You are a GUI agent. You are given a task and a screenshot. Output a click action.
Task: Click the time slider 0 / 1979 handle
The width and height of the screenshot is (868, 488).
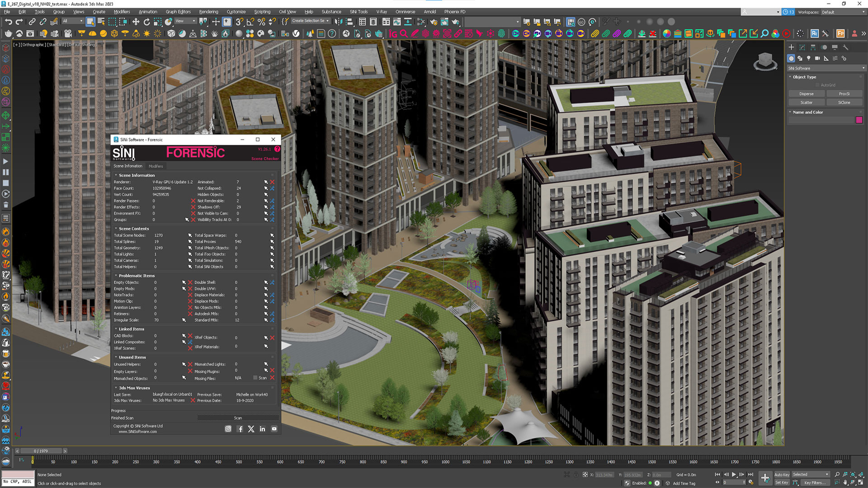pos(41,451)
